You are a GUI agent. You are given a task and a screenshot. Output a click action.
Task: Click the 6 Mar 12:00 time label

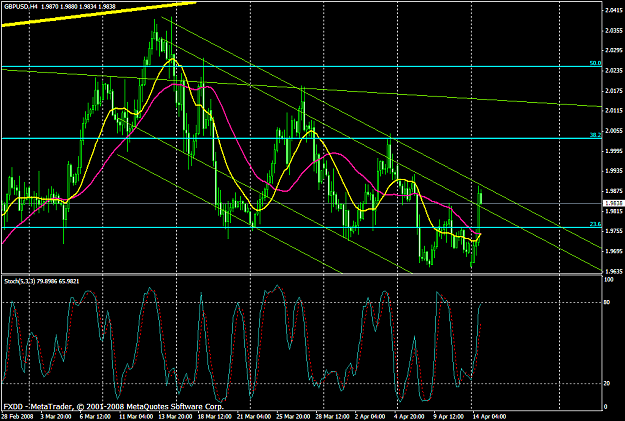click(x=95, y=416)
